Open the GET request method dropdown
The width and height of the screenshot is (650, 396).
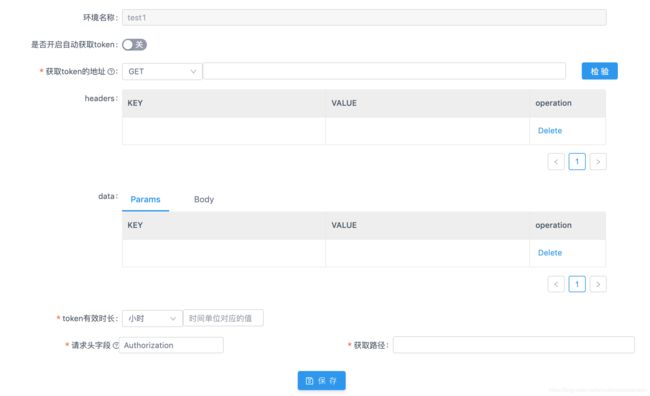click(162, 71)
